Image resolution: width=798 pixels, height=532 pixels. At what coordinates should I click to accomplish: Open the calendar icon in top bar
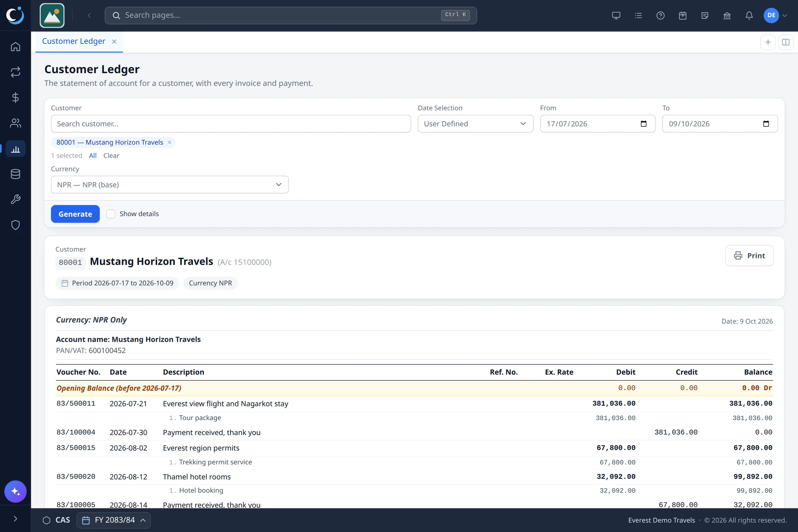point(683,15)
